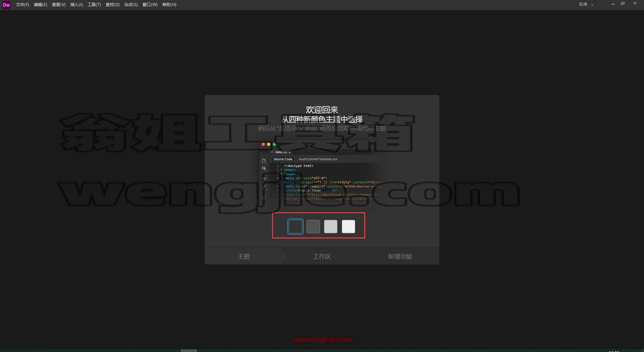Viewport: 644px width, 352px height.
Task: Pick the light gray theme swatch
Action: pos(331,226)
